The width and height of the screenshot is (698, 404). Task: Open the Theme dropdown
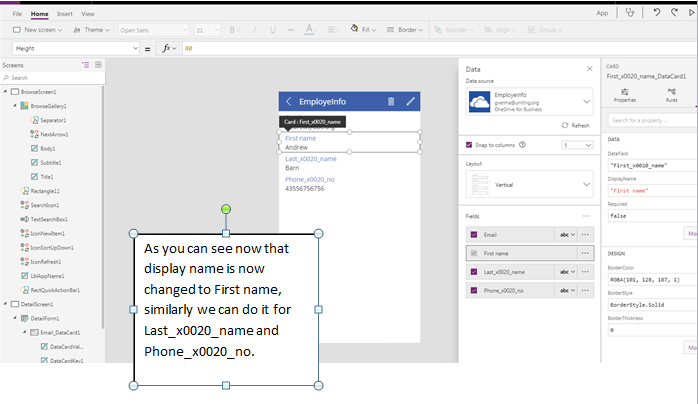(91, 30)
